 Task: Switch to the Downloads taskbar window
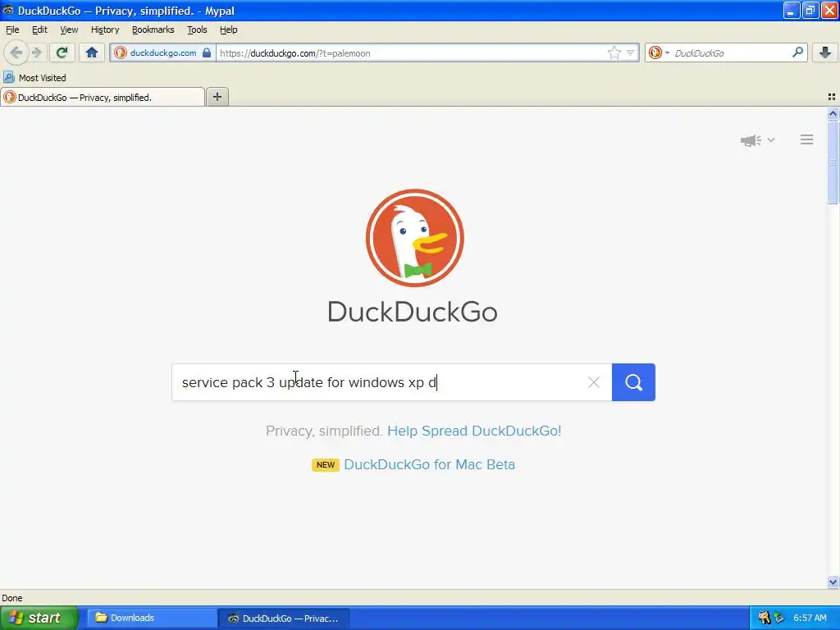151,619
